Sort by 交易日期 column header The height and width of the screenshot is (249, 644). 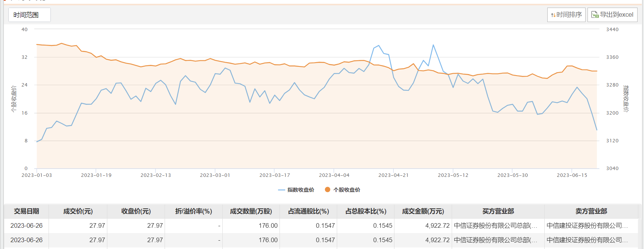point(27,211)
